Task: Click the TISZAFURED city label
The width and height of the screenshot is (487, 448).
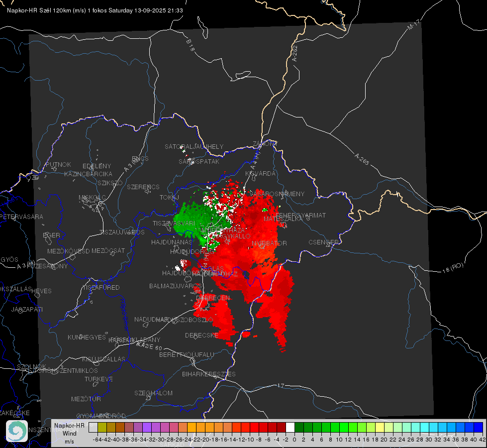Action: tap(101, 288)
